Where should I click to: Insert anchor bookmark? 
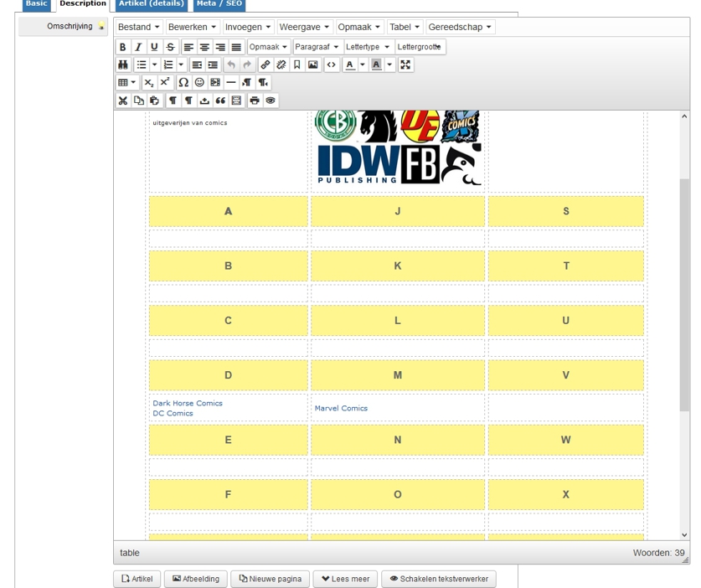(x=296, y=64)
